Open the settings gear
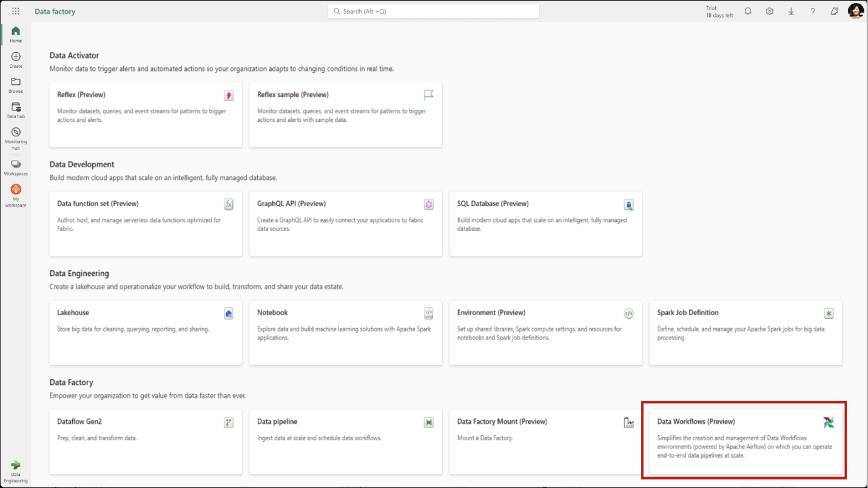 click(770, 11)
